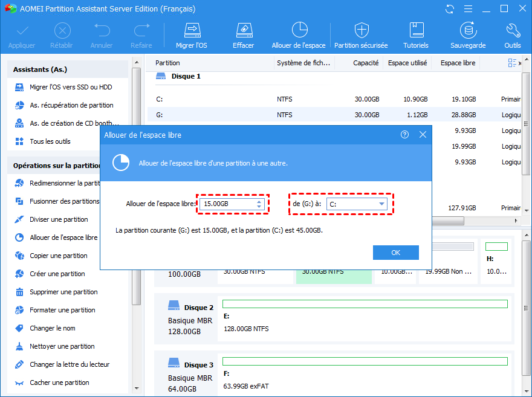Select Nettoyer une partition operation
Image resolution: width=532 pixels, height=397 pixels.
55,346
